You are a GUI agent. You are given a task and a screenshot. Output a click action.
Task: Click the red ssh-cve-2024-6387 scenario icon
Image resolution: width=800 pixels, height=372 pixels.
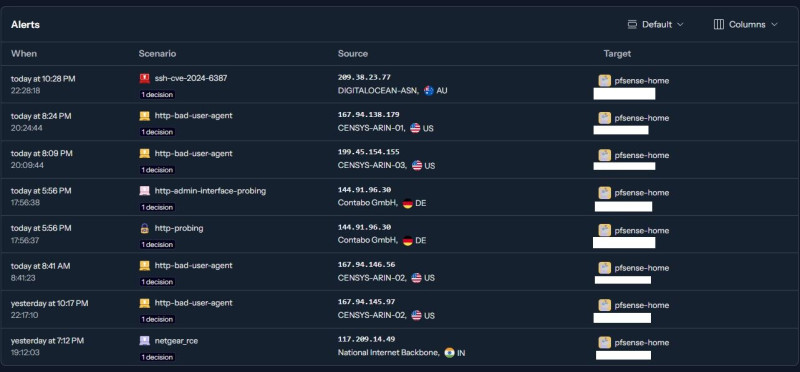click(144, 79)
